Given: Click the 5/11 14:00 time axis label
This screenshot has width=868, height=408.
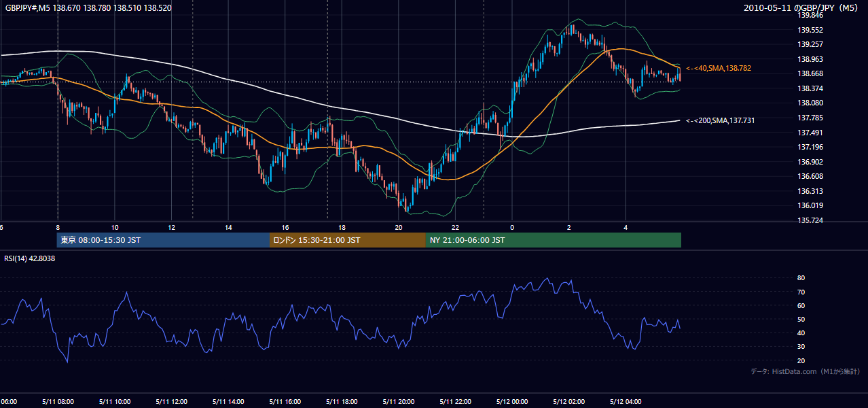Looking at the screenshot, I should (x=228, y=401).
